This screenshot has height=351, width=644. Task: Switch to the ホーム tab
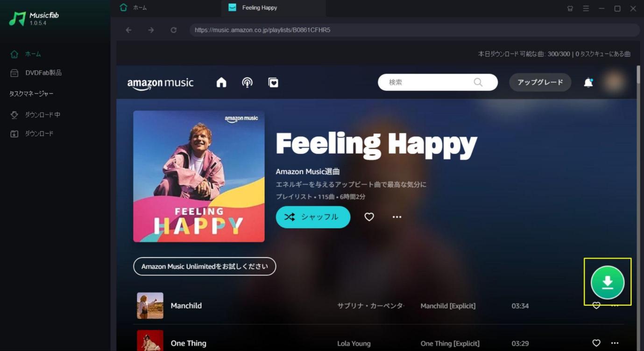[x=166, y=8]
